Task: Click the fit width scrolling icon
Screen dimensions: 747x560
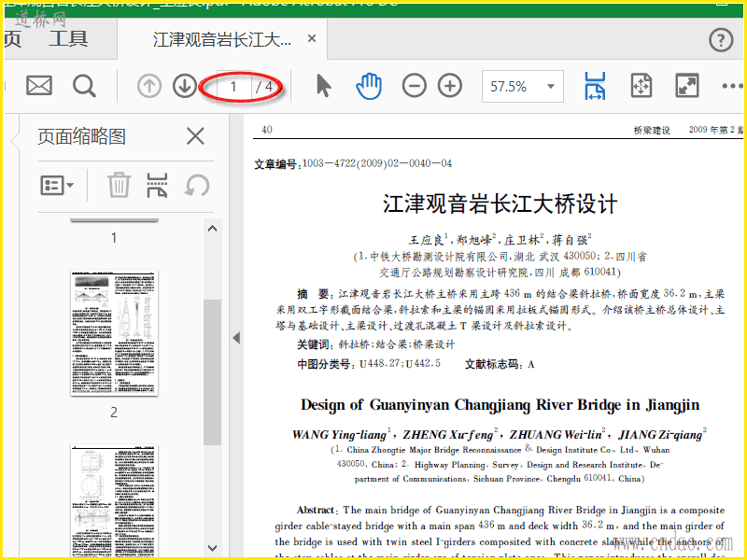Action: 595,86
